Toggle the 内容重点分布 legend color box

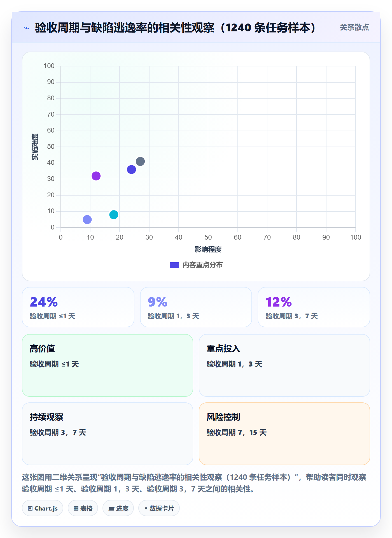pyautogui.click(x=174, y=265)
